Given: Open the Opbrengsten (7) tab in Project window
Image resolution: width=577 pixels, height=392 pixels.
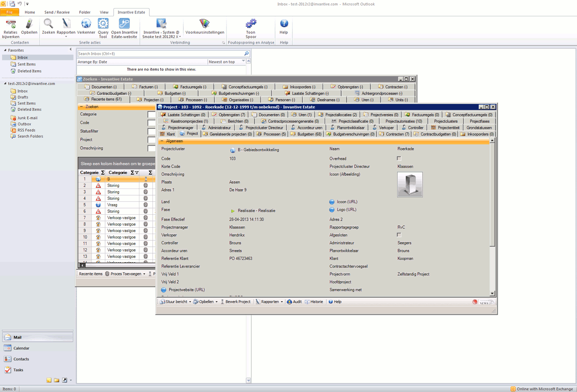Looking at the screenshot, I should click(x=229, y=115).
